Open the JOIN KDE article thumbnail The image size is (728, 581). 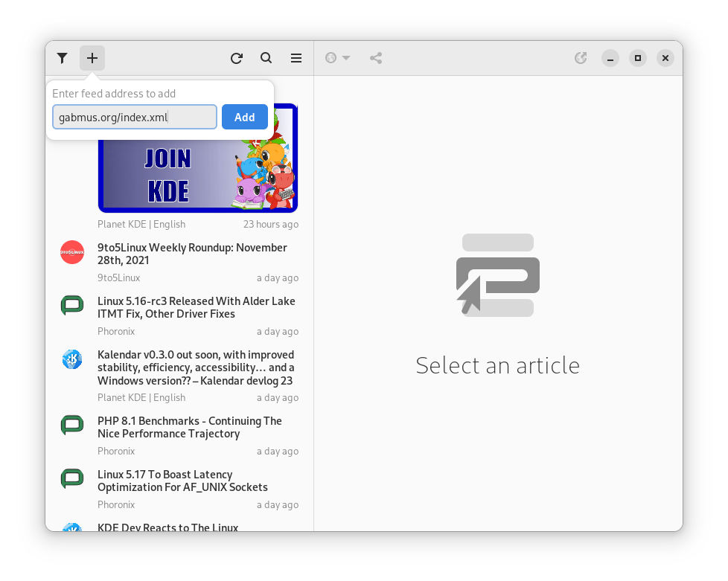198,173
